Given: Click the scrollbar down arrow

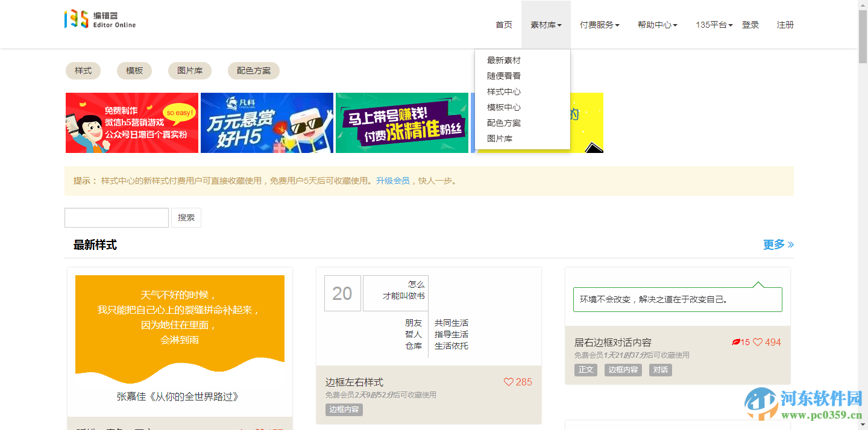Looking at the screenshot, I should coord(863,425).
